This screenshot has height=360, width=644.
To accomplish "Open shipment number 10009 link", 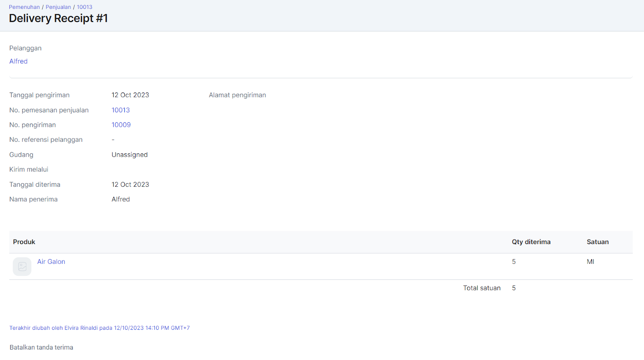I will (x=121, y=125).
